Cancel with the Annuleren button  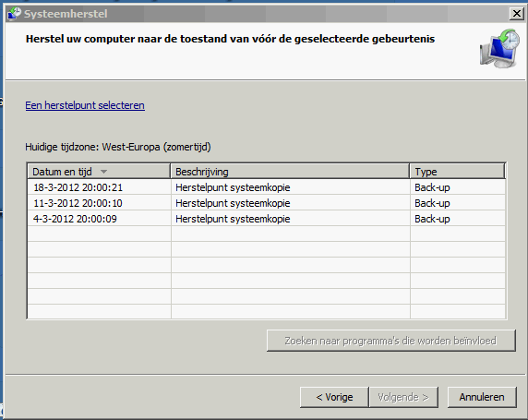pos(482,397)
